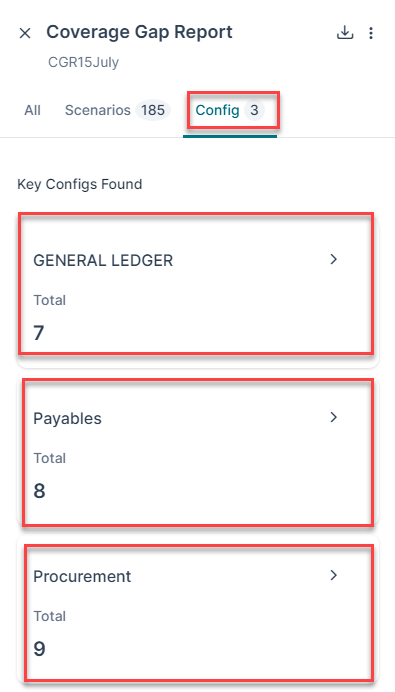The width and height of the screenshot is (395, 692).
Task: Open the Payables config card title
Action: coord(68,418)
